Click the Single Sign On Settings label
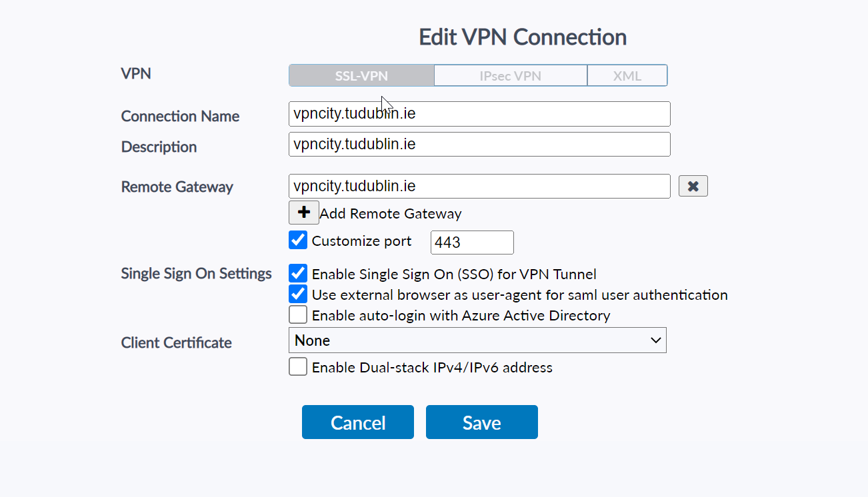 tap(196, 274)
